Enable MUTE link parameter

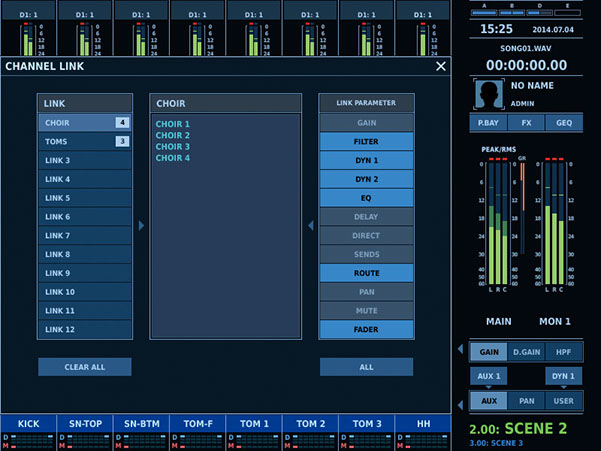366,311
